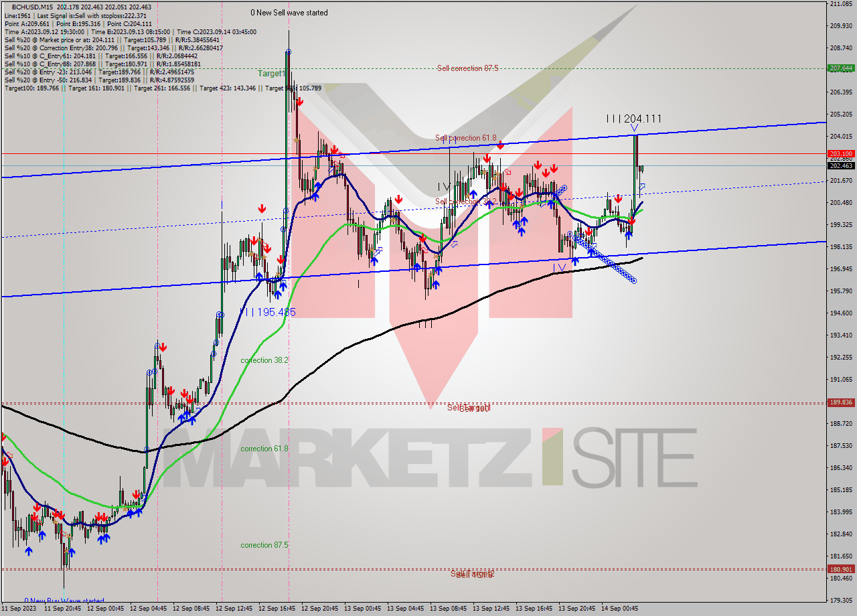Viewport: 857px width, 616px height.
Task: Click the 198.135 price axis label
Action: 841,247
